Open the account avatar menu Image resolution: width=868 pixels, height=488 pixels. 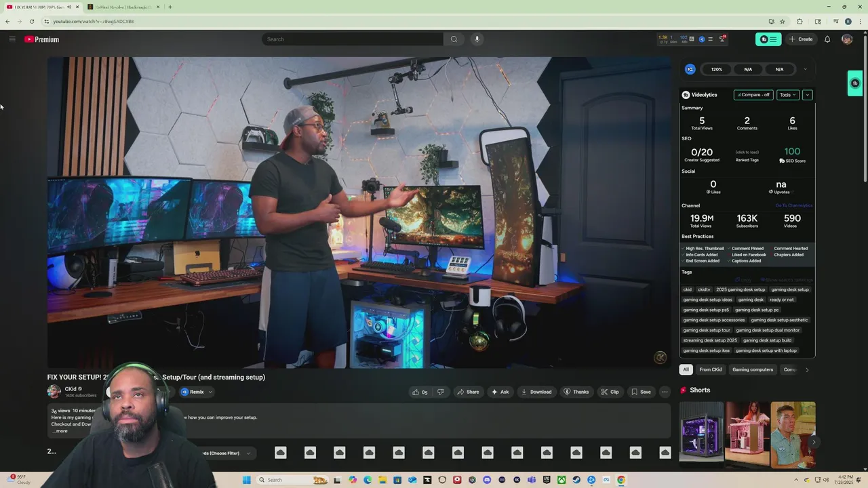(847, 39)
